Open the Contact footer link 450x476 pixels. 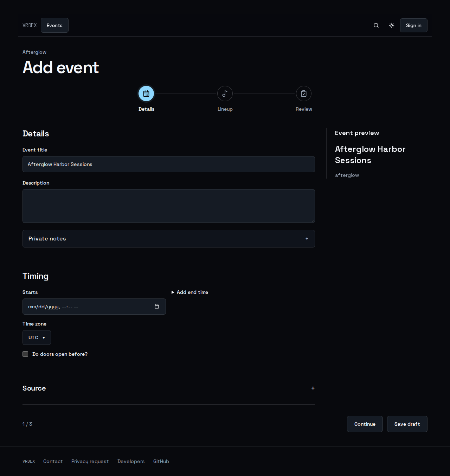click(53, 461)
